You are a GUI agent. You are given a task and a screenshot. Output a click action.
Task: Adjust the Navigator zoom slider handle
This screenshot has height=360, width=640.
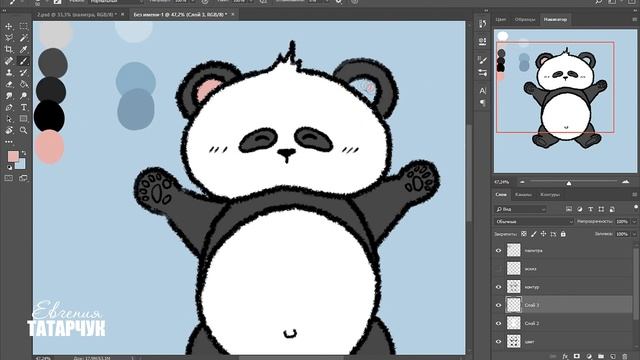pyautogui.click(x=569, y=183)
